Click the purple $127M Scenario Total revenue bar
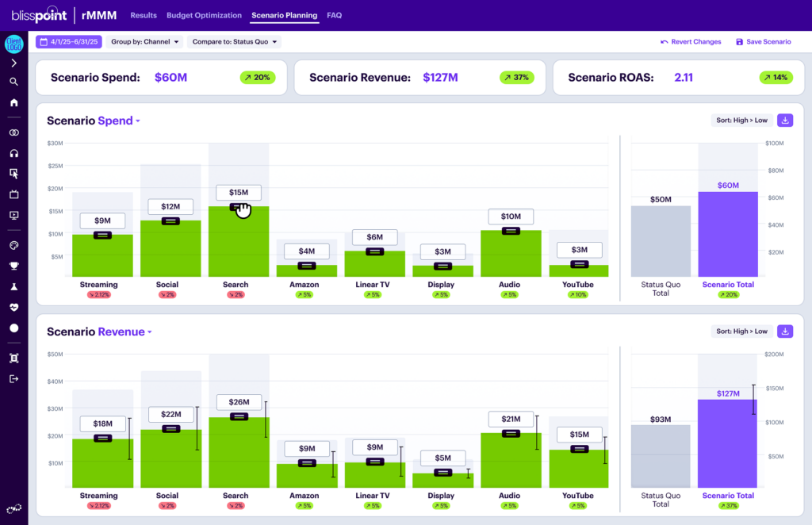Image resolution: width=812 pixels, height=525 pixels. [728, 444]
